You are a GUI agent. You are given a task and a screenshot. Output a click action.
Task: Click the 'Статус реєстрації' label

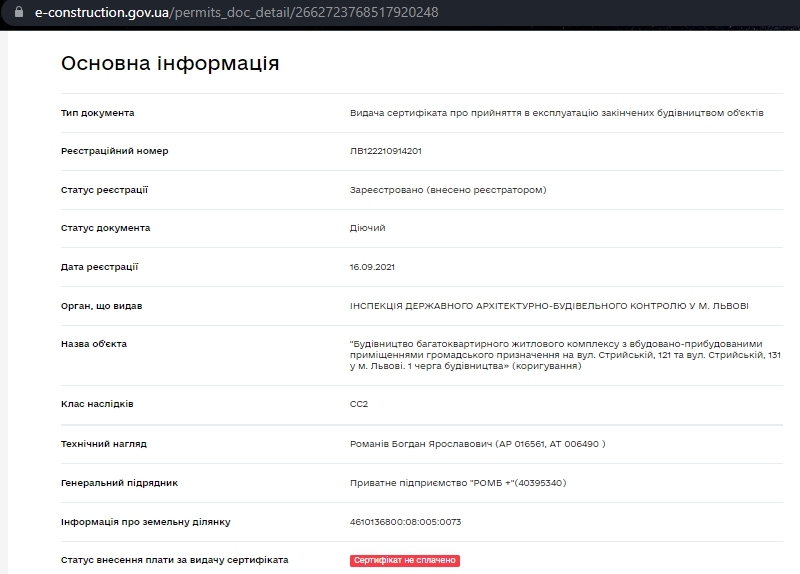[x=104, y=190]
